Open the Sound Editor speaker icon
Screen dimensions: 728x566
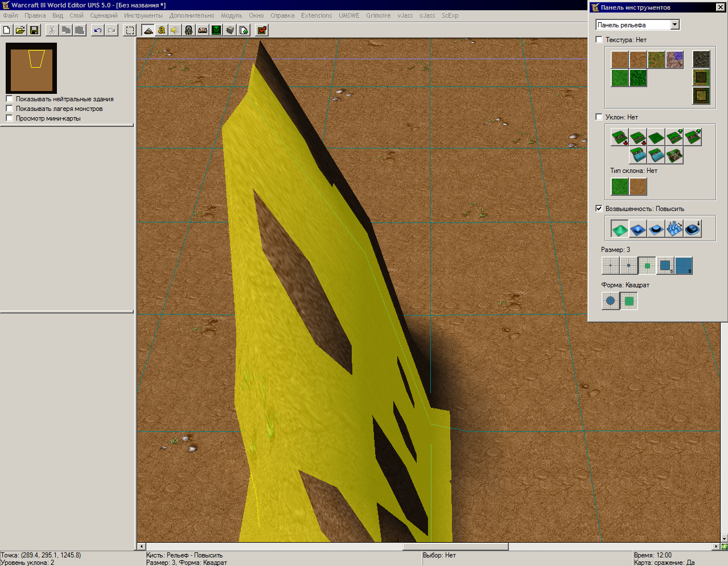(x=175, y=30)
